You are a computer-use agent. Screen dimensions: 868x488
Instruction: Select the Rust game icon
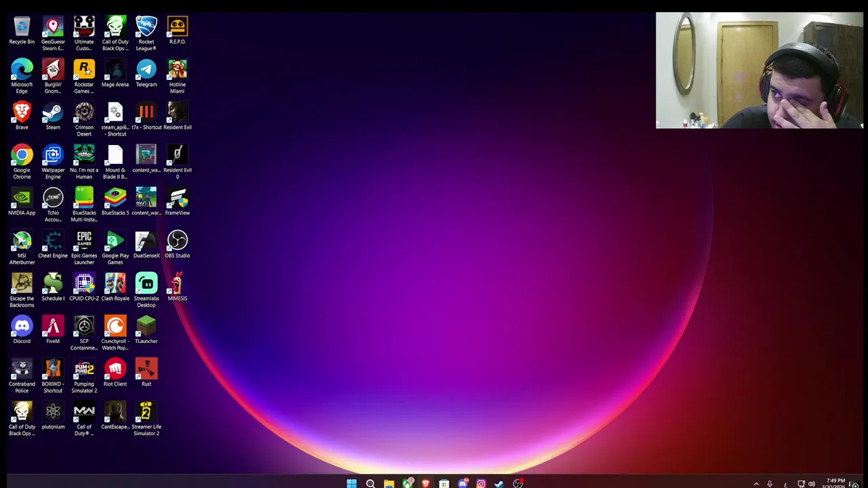tap(146, 373)
